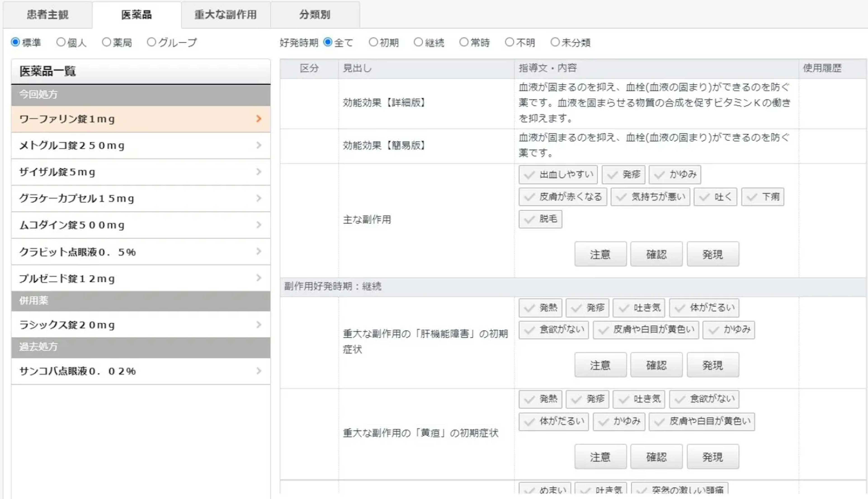Viewport: 868px width, 499px height.
Task: Select the 個人 radio button
Action: click(61, 42)
